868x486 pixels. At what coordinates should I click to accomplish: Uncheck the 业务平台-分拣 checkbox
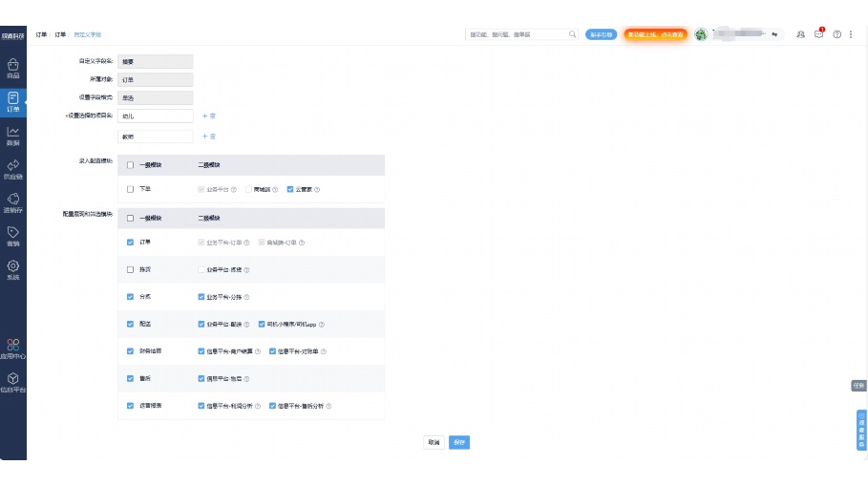tap(201, 297)
